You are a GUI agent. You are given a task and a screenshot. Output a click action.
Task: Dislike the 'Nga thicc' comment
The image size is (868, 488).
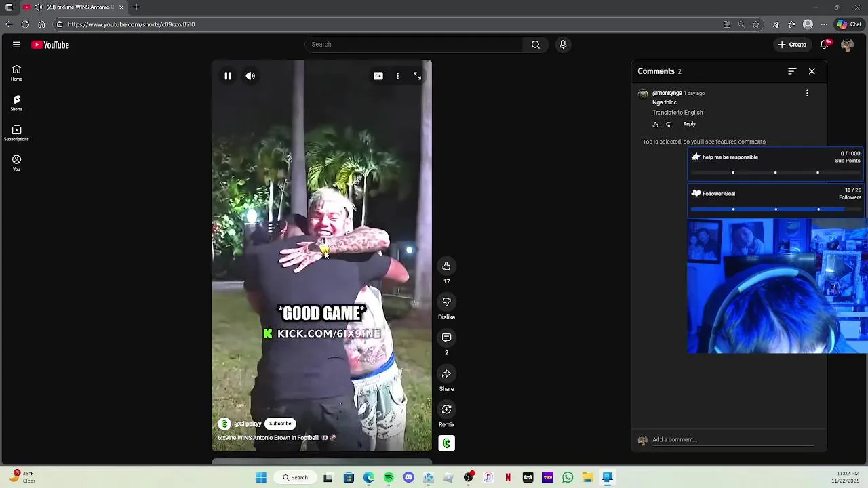(669, 125)
